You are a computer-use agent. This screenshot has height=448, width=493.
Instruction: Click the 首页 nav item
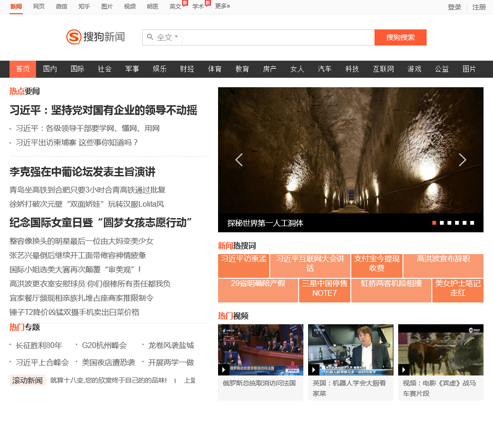pos(23,69)
